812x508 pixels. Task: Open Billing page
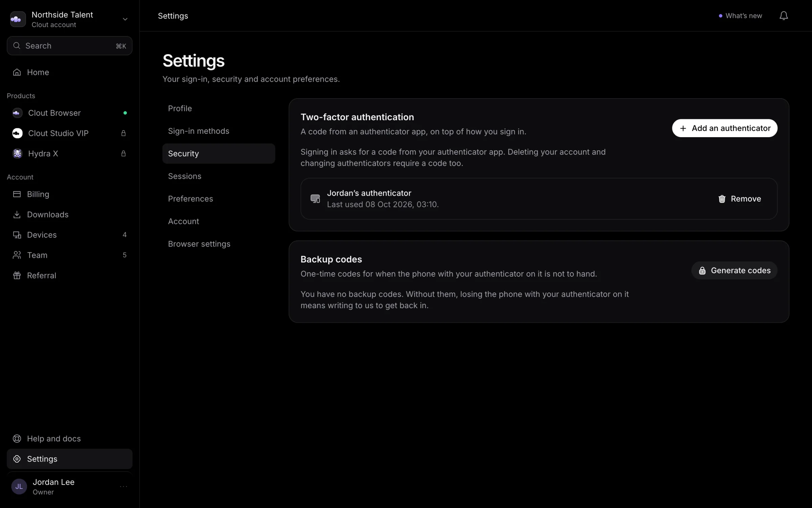[x=69, y=194]
